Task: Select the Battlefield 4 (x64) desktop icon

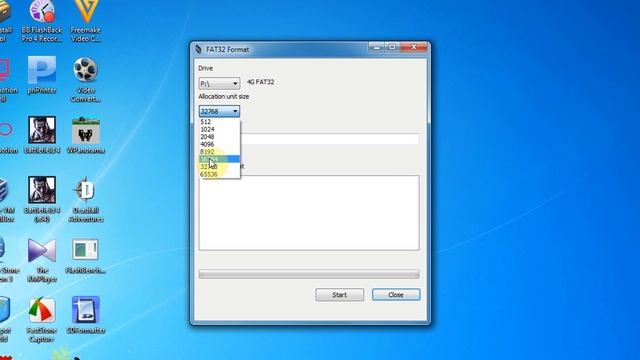Action: pyautogui.click(x=42, y=199)
